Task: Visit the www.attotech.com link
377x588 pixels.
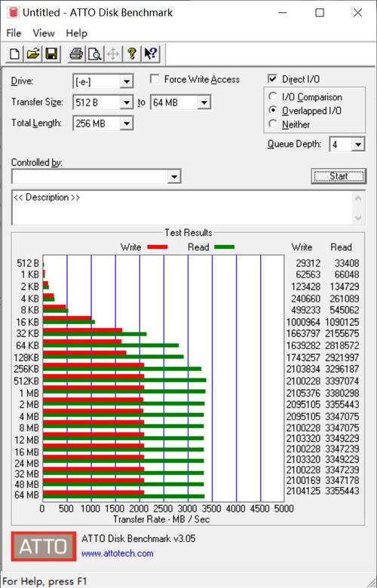Action: pyautogui.click(x=118, y=553)
